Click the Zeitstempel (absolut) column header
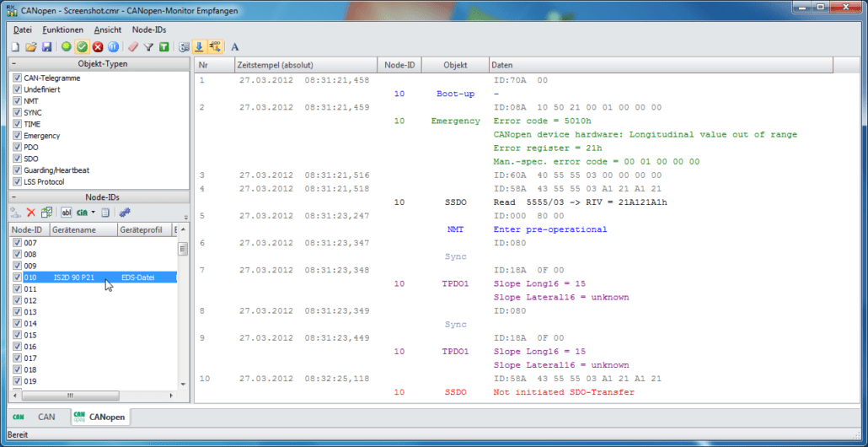This screenshot has height=447, width=868. coord(303,65)
